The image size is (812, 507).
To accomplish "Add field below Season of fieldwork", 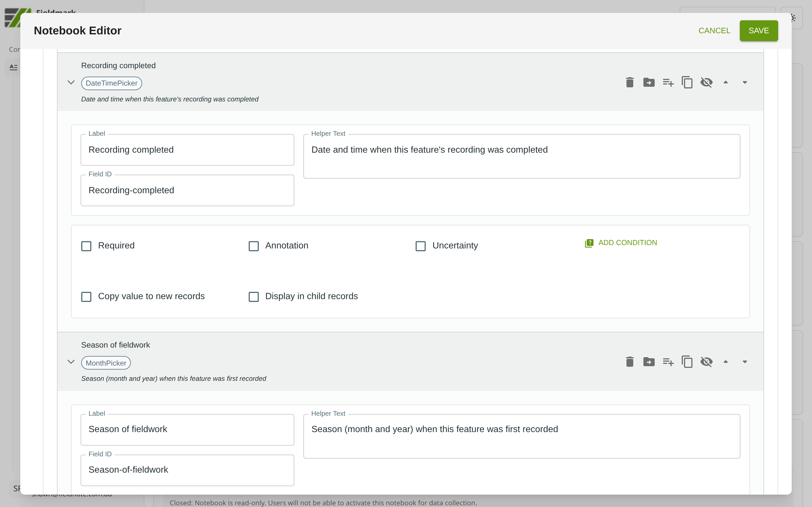I will pyautogui.click(x=668, y=362).
